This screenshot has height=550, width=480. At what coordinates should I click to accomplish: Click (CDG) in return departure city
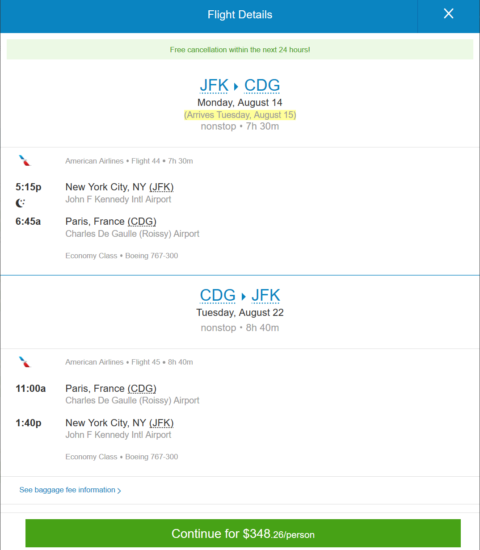142,388
